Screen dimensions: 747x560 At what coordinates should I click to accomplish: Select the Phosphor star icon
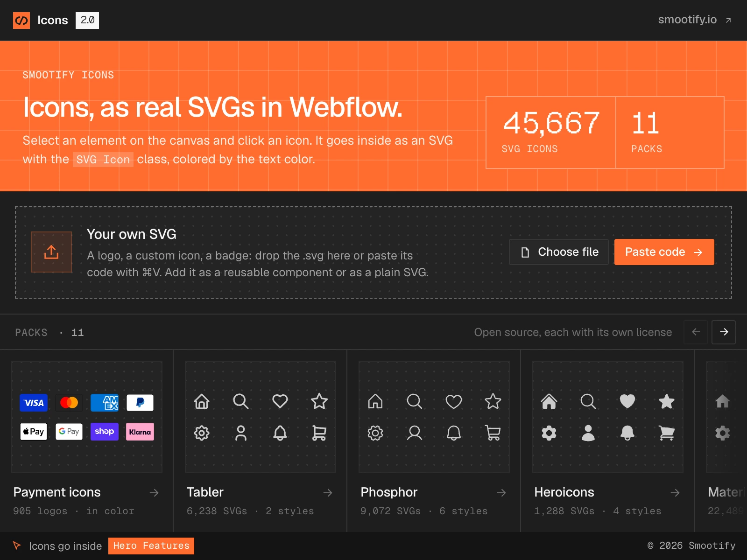click(x=493, y=401)
